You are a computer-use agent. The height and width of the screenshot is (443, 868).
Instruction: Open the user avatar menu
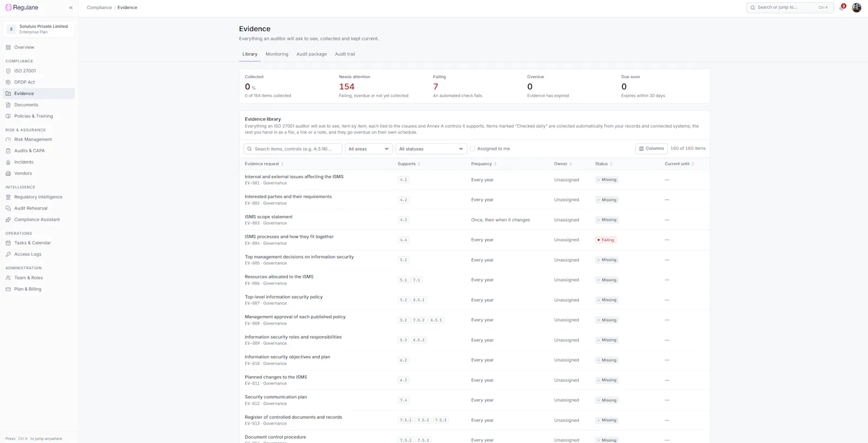(857, 8)
